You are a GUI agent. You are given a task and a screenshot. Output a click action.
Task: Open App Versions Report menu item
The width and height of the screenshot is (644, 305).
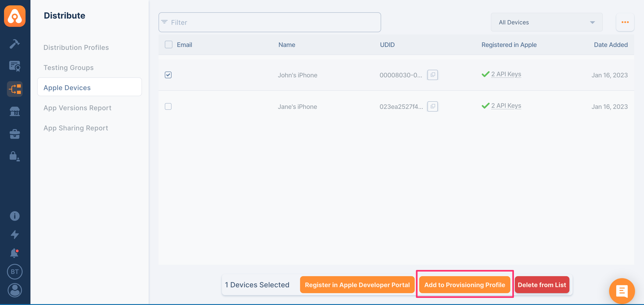click(x=77, y=108)
